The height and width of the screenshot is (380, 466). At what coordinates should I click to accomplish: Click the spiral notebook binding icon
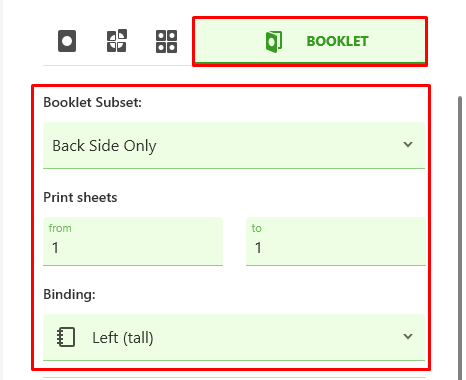[x=66, y=337]
